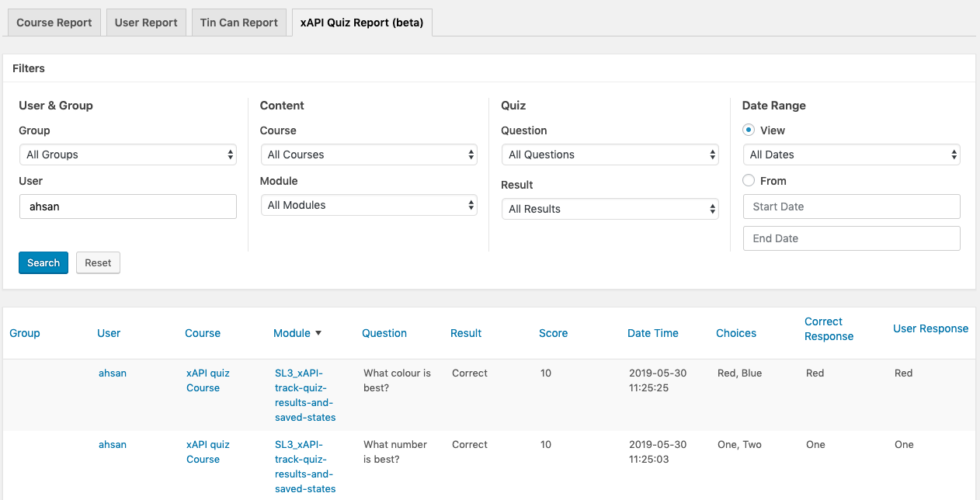
Task: Click the blue Search button
Action: (x=43, y=262)
